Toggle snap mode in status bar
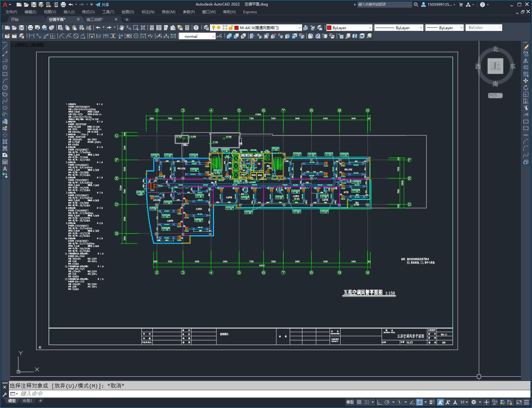The width and height of the screenshot is (532, 408). coord(367,402)
